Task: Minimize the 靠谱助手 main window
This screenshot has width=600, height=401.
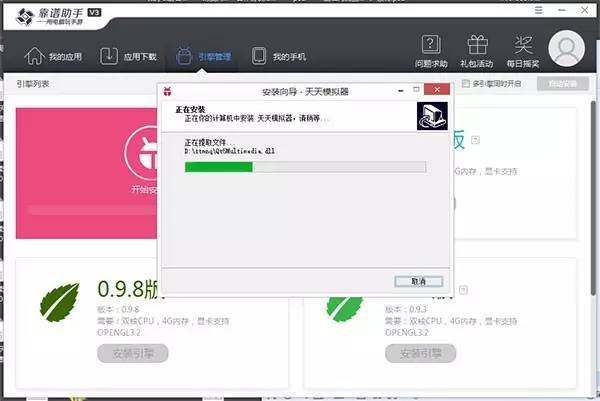Action: (x=562, y=10)
